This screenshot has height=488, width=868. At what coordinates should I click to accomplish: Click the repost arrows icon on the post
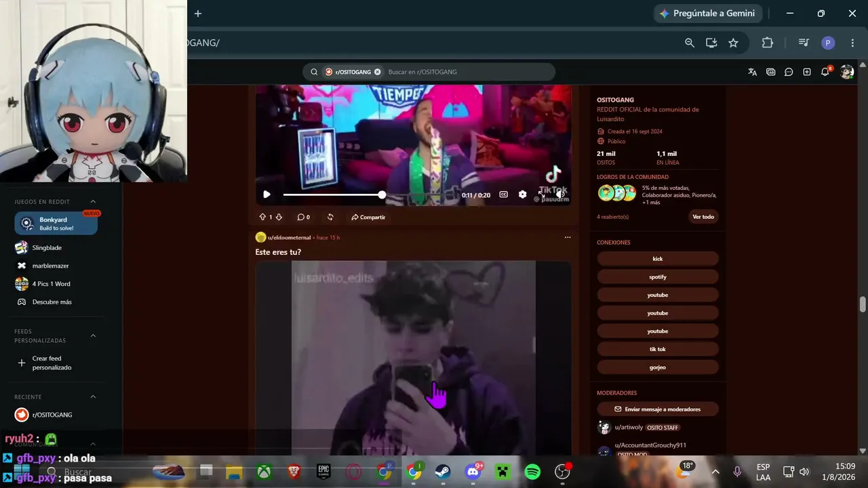pyautogui.click(x=330, y=217)
